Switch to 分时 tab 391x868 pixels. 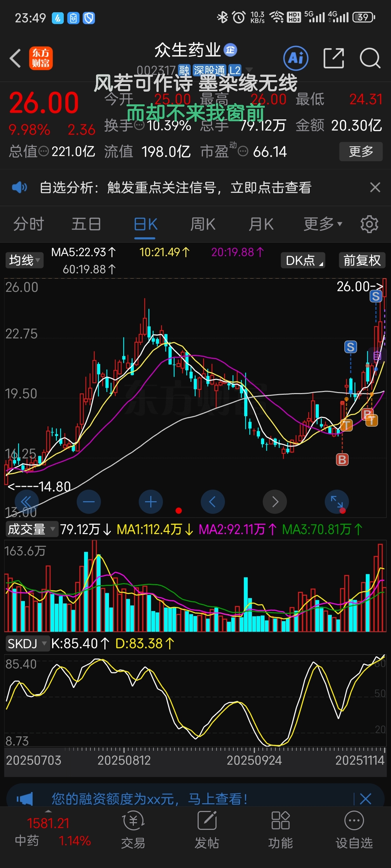[29, 224]
